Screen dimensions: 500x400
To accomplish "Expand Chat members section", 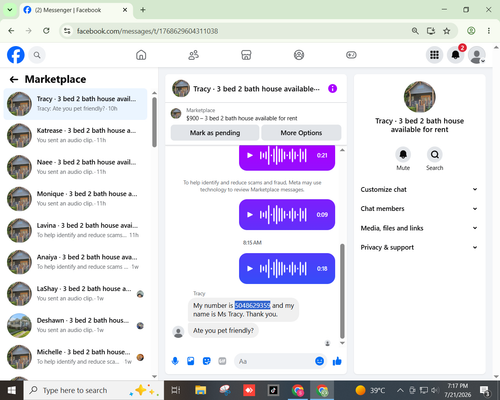I will pos(419,209).
